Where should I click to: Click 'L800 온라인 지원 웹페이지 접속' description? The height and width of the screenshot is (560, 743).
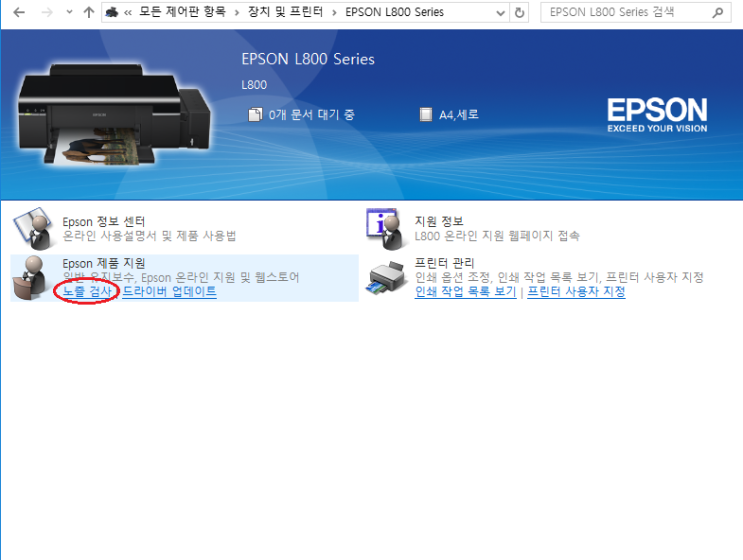click(x=497, y=236)
